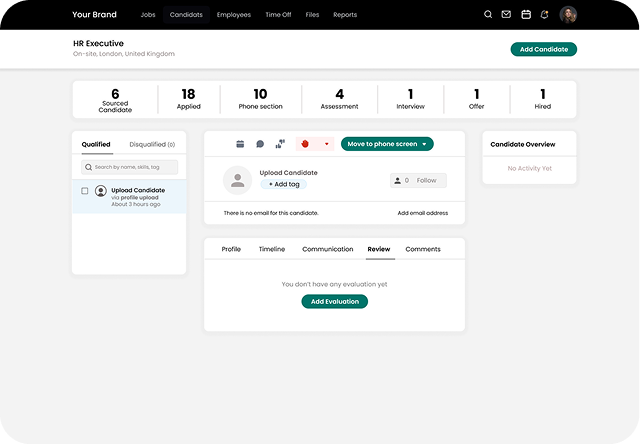This screenshot has height=444, width=640.
Task: Select Upload Candidate row in list
Action: 129,197
